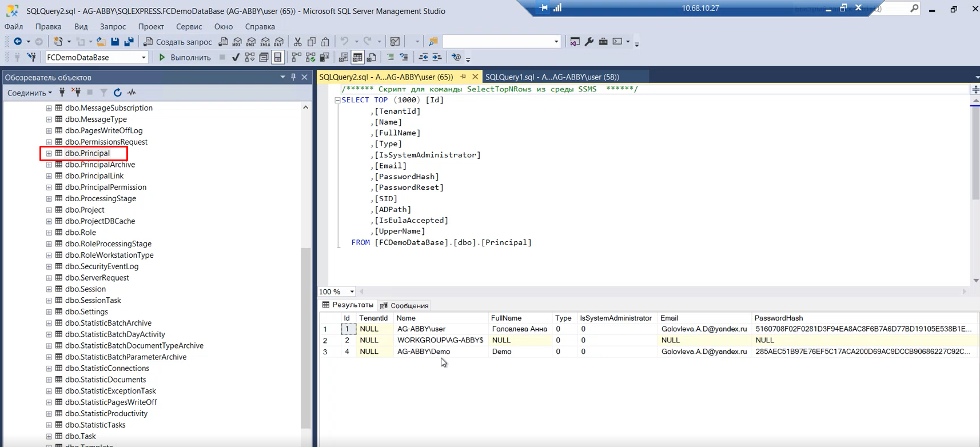The image size is (980, 447).
Task: Click the Создать запрос button
Action: pos(178,42)
